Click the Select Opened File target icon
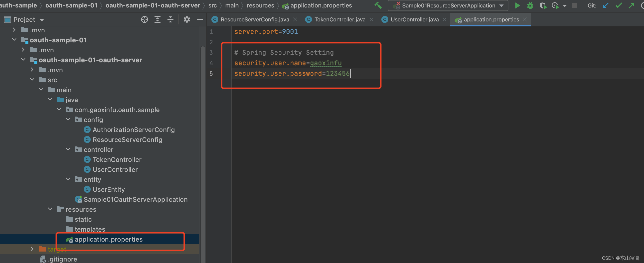 [145, 19]
